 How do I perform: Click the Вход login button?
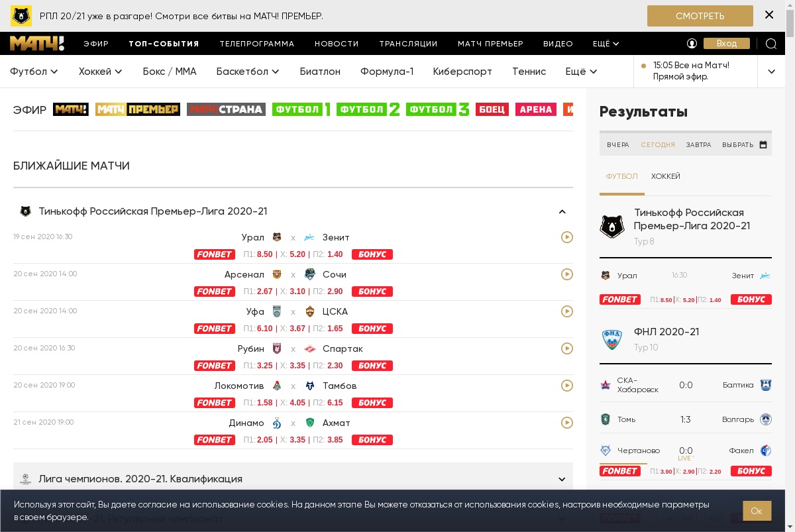[x=727, y=44]
